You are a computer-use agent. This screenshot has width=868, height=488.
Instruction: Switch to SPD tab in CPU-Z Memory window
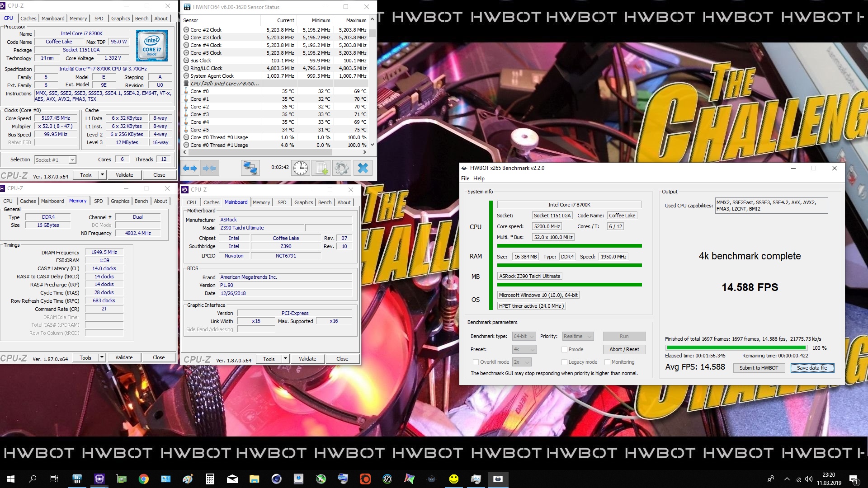click(99, 201)
